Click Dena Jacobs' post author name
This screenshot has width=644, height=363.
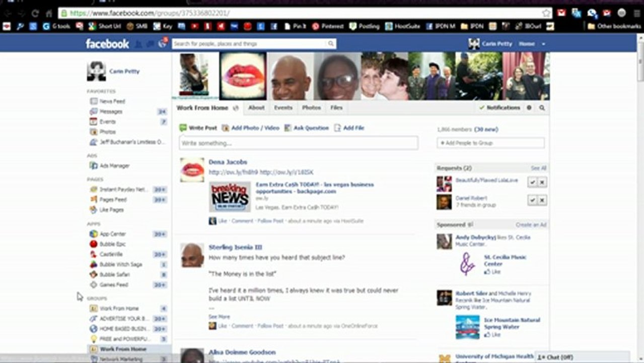point(228,162)
